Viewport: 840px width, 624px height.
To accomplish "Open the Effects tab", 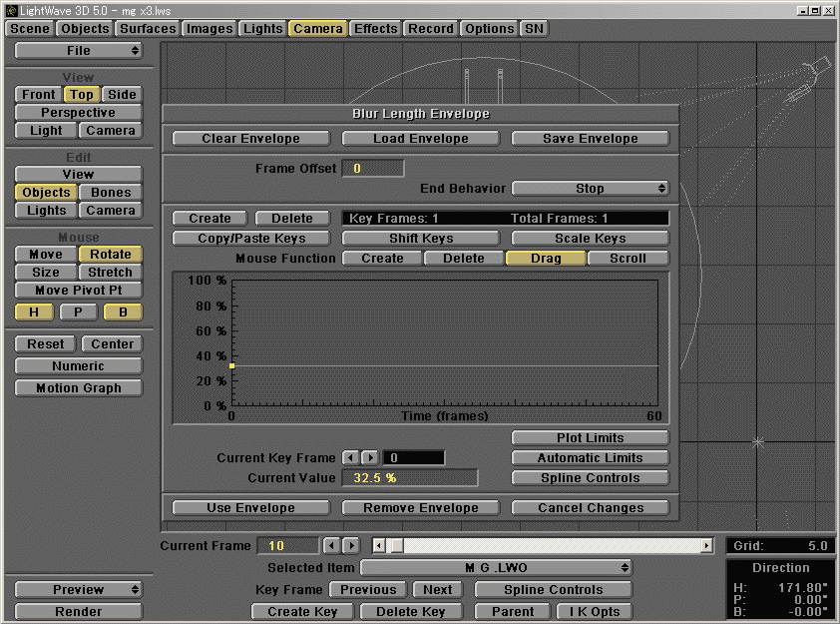I will [376, 28].
